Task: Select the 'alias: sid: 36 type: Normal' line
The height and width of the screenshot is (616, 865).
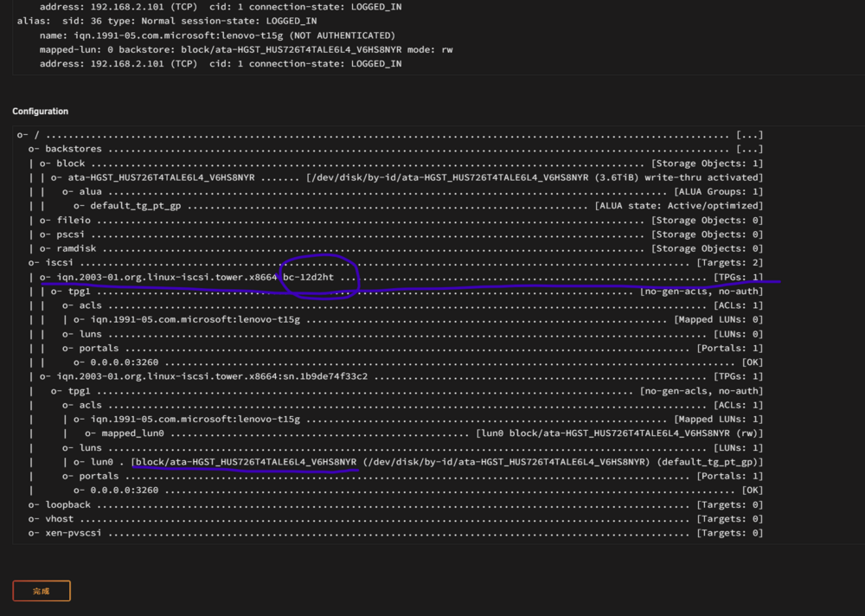Action: [167, 21]
